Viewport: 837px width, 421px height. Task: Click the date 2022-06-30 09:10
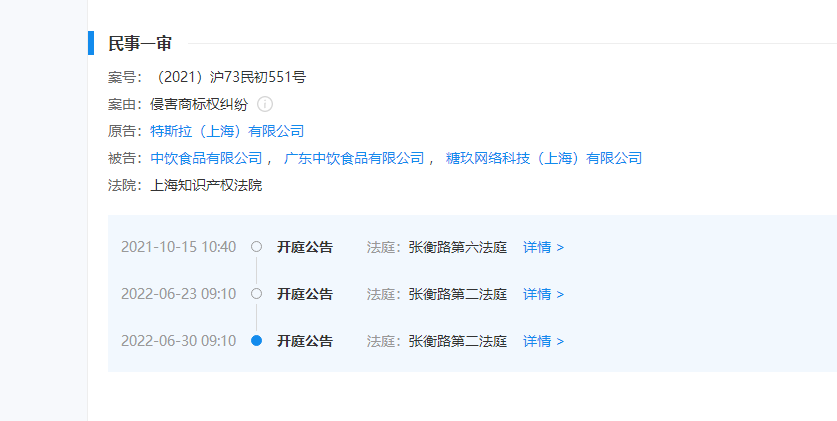(x=178, y=341)
